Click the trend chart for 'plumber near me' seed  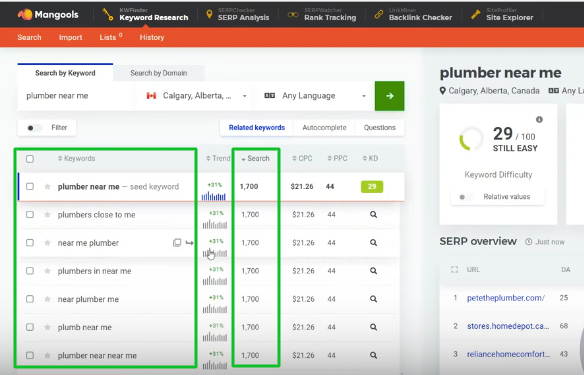click(214, 196)
